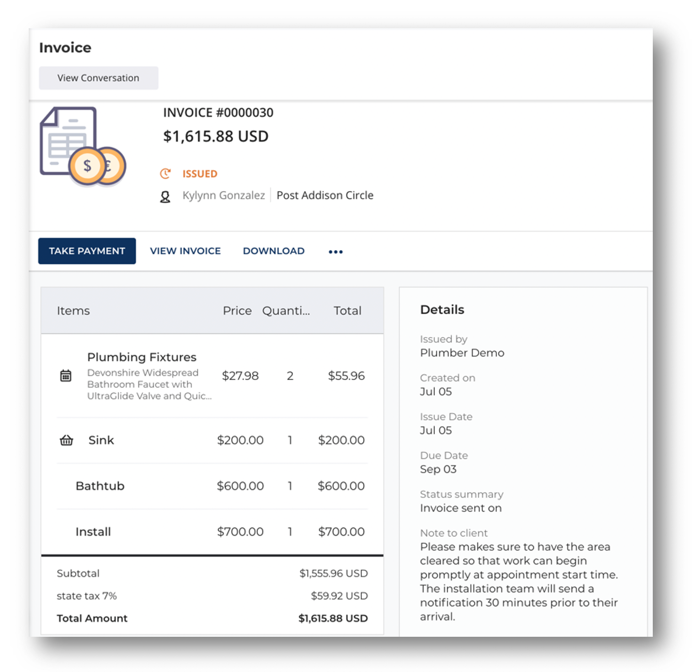694x672 pixels.
Task: Click the Details panel heading
Action: [x=442, y=309]
